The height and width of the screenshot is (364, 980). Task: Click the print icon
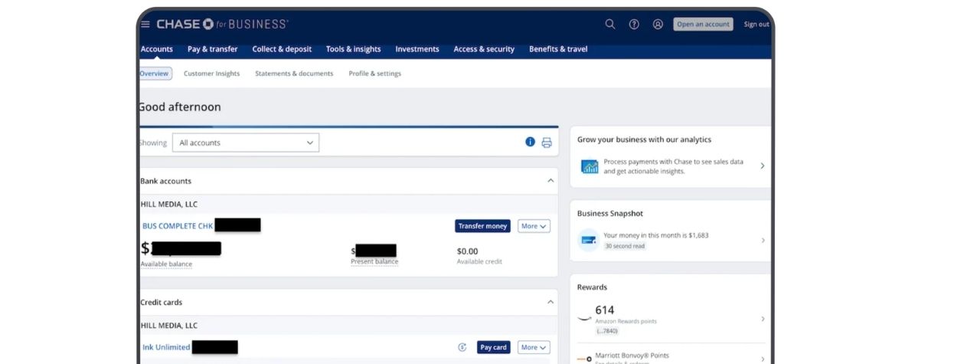pyautogui.click(x=547, y=143)
